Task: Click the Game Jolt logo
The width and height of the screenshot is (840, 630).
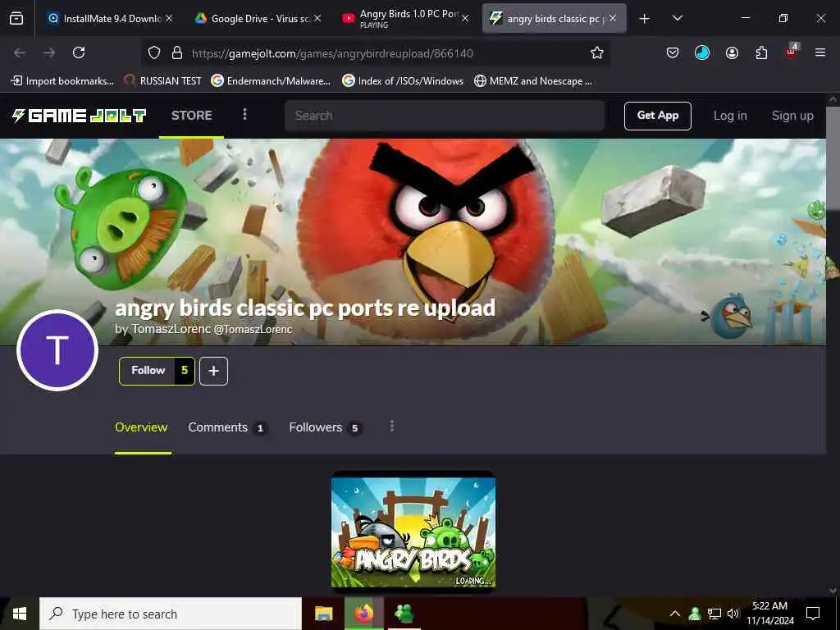Action: click(x=80, y=116)
